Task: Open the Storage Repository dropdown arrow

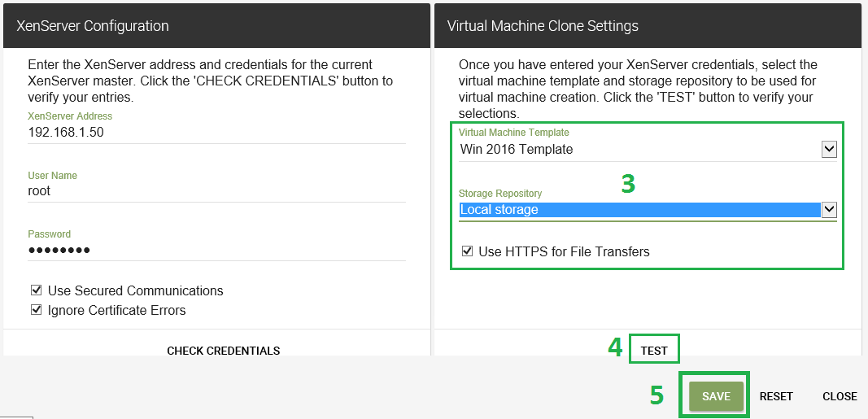Action: [829, 209]
